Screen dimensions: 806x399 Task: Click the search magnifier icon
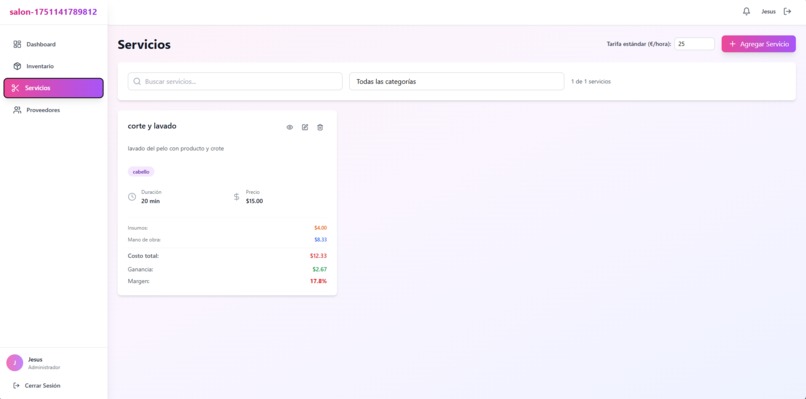tap(137, 81)
